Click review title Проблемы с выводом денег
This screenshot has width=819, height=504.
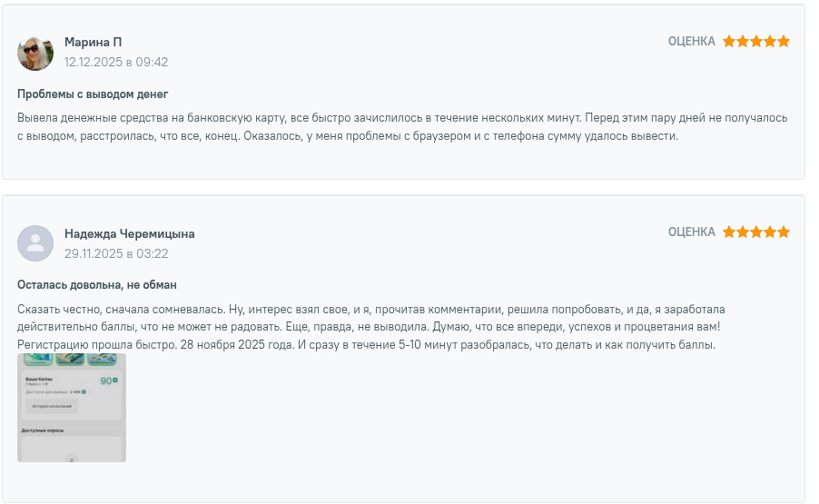93,94
